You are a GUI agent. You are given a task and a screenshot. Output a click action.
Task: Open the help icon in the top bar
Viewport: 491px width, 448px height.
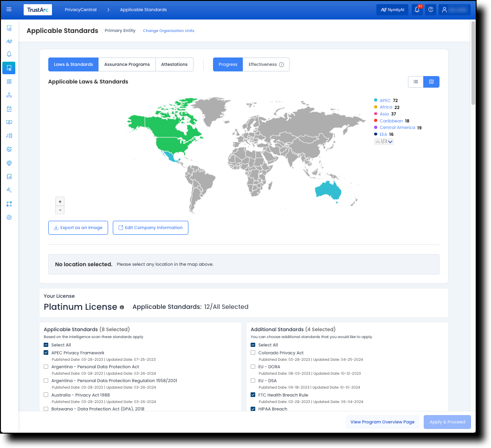430,9
